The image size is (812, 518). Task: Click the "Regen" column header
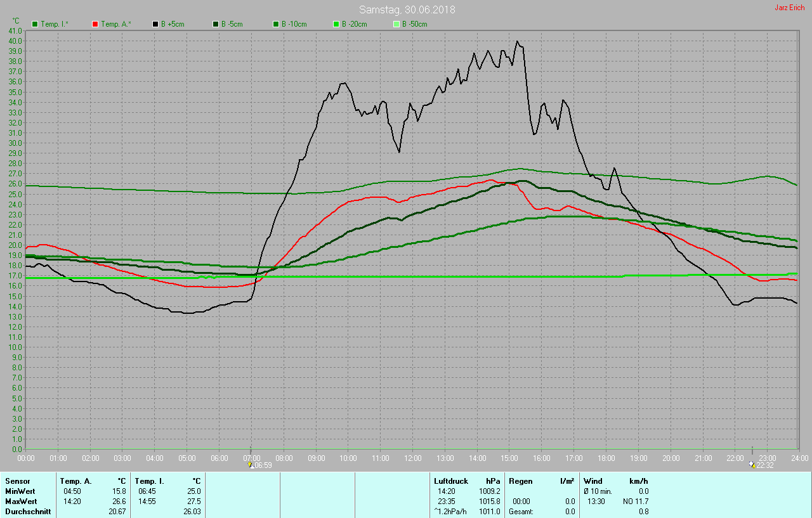tap(520, 481)
